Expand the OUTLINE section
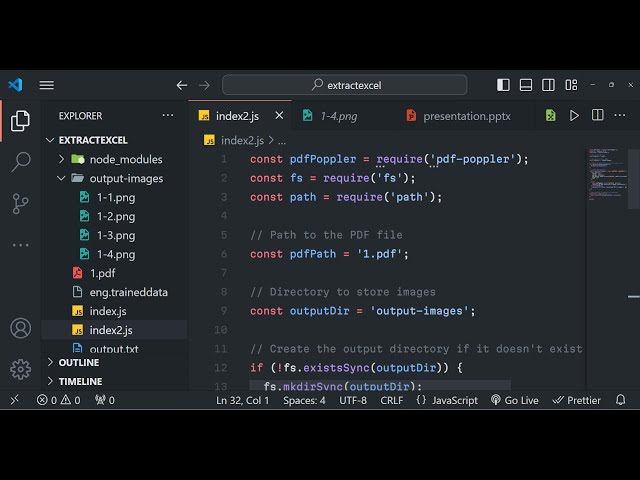 coord(79,362)
